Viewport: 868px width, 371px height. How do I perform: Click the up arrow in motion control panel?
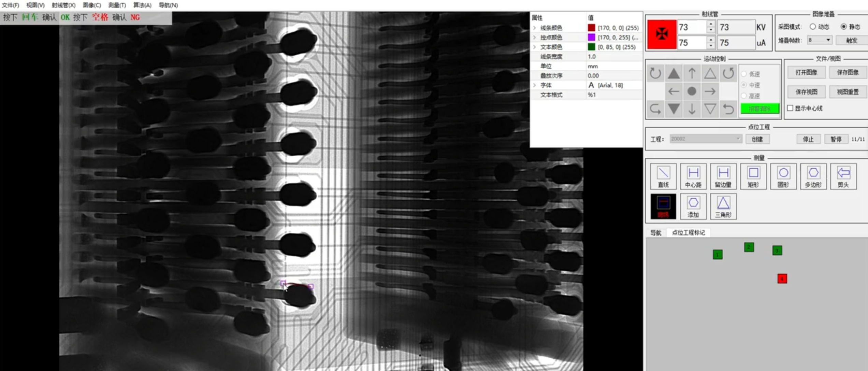tap(692, 74)
